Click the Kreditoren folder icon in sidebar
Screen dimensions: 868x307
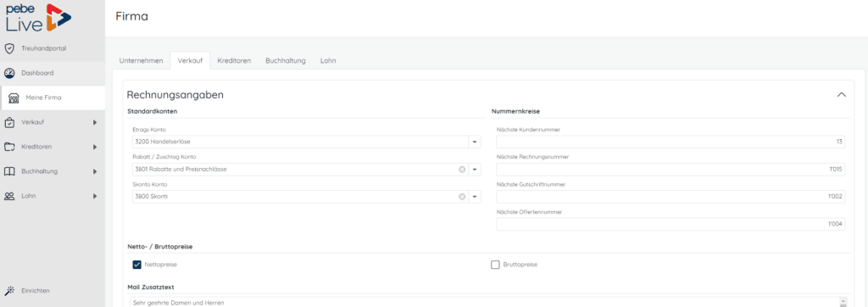tap(8, 147)
